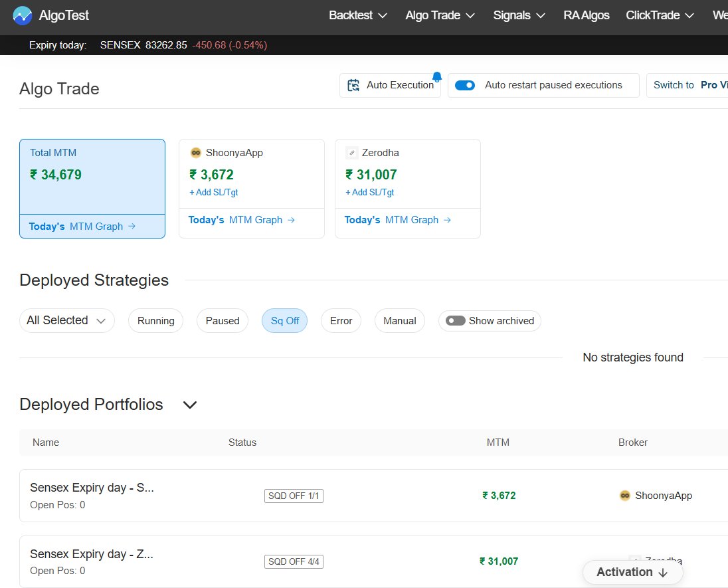Click the notification bell icon
This screenshot has height=588, width=728.
pyautogui.click(x=437, y=77)
